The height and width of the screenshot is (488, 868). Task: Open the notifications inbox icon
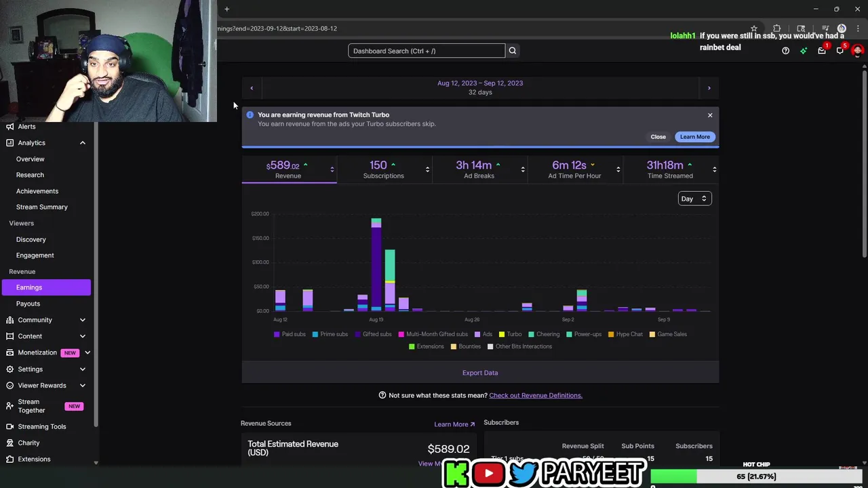tap(822, 51)
